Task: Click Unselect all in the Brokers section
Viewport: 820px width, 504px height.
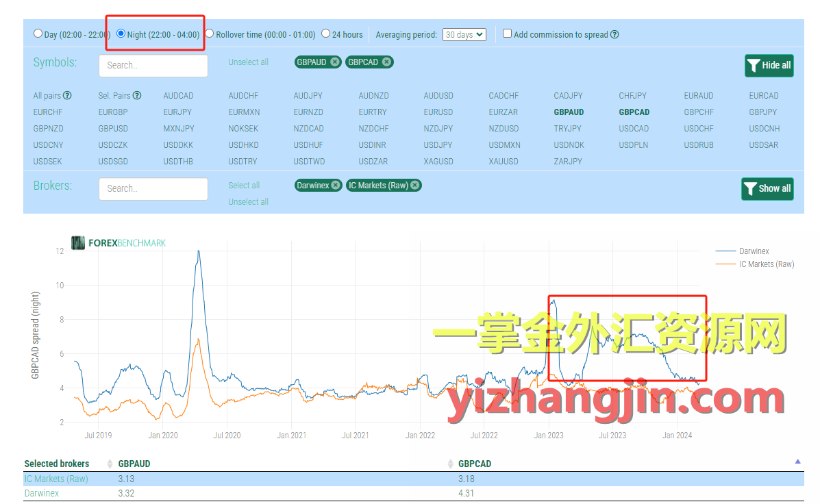Action: click(x=249, y=202)
